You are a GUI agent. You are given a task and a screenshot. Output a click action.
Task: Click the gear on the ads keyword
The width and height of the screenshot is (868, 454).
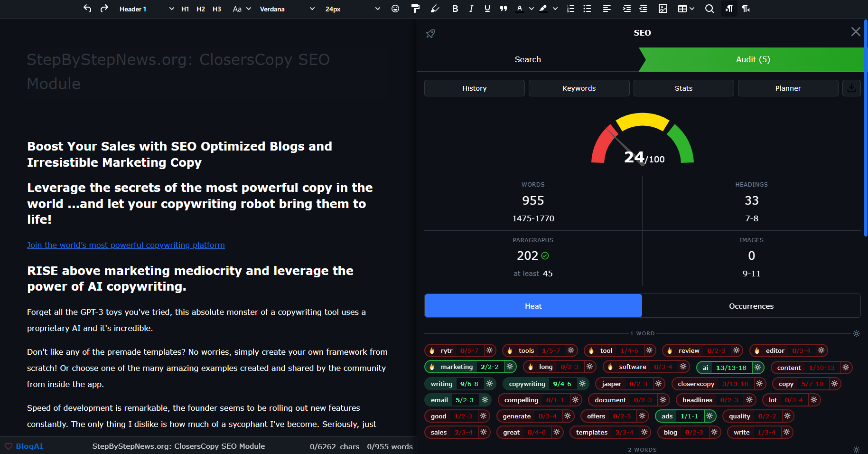click(x=709, y=416)
